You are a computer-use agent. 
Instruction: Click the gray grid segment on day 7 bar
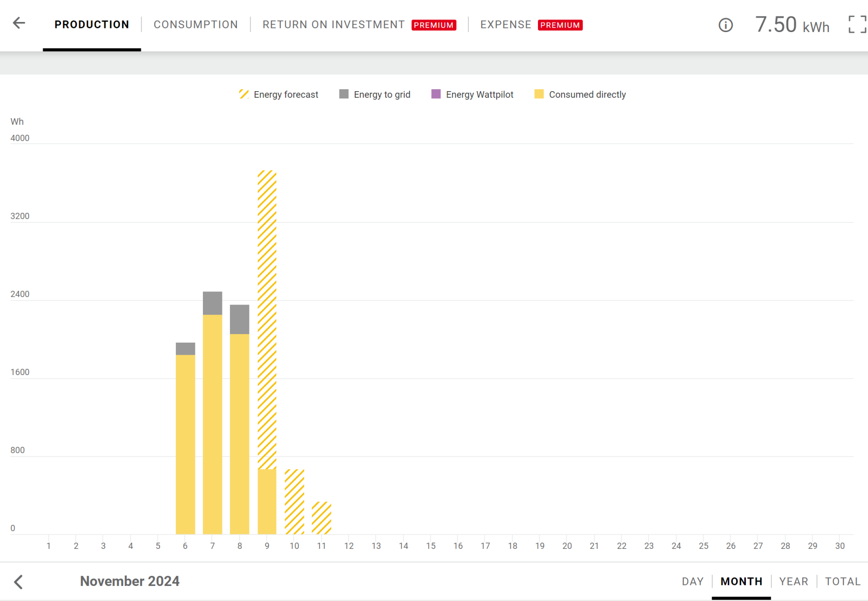[212, 303]
